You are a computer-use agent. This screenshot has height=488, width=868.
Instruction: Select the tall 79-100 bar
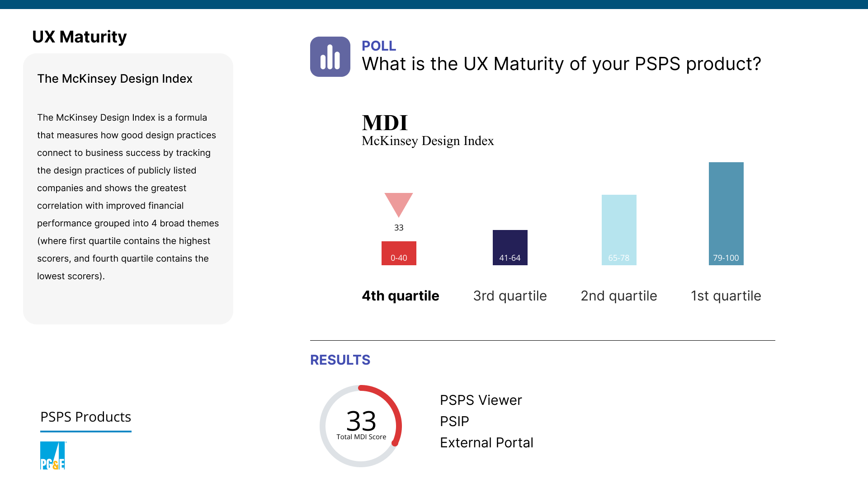click(x=726, y=214)
